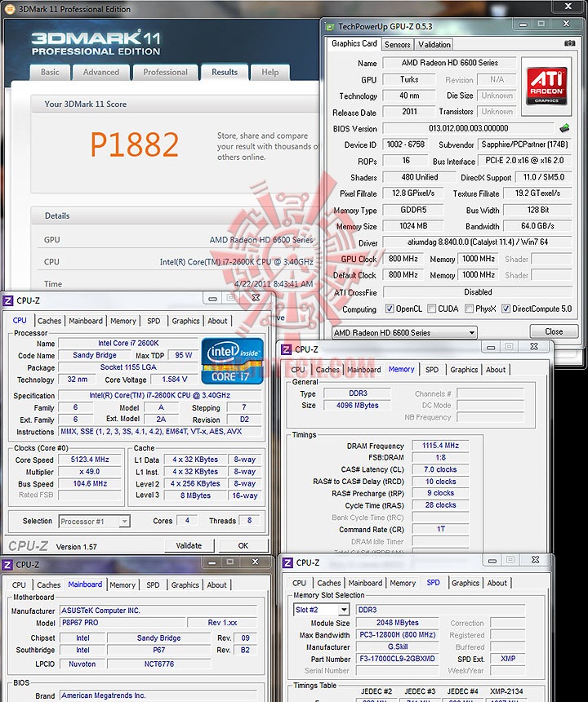Click the CPU-Z icon of the SPD window
The width and height of the screenshot is (588, 702).
tap(287, 562)
